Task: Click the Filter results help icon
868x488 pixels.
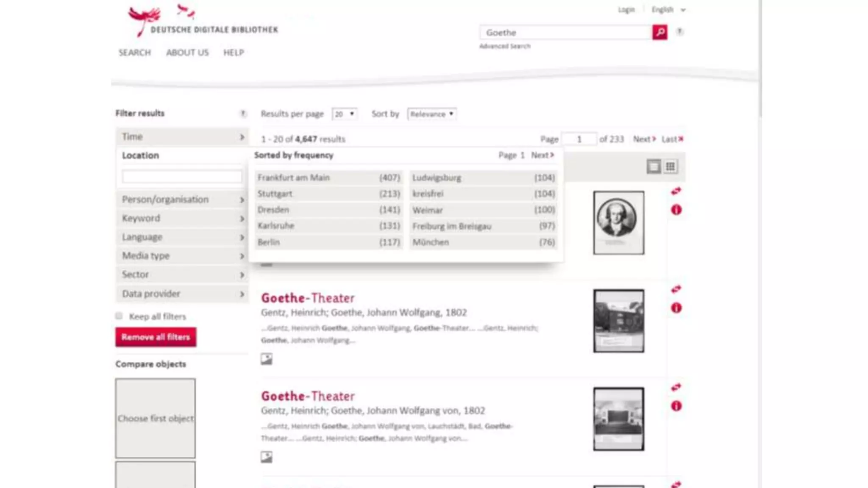Action: click(242, 114)
